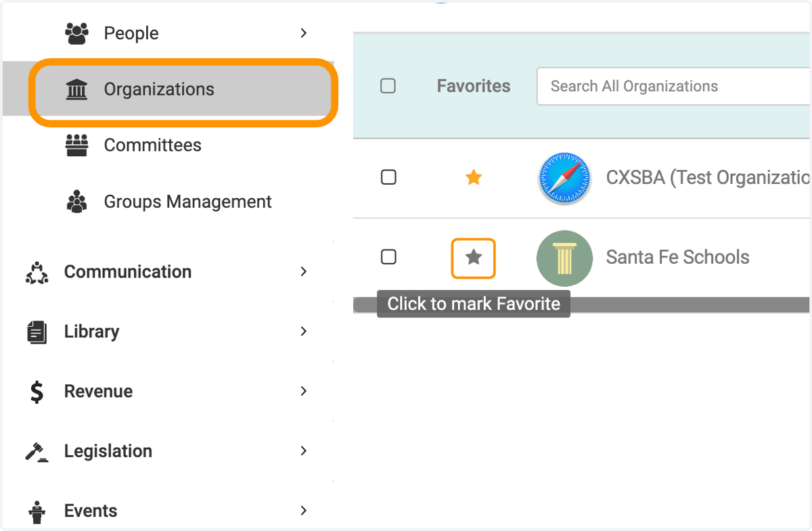Click the Revenue dollar sign icon
The width and height of the screenshot is (812, 531).
(37, 392)
